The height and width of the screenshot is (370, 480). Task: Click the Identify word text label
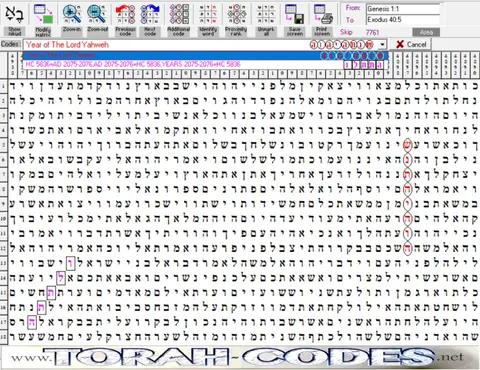tap(208, 31)
